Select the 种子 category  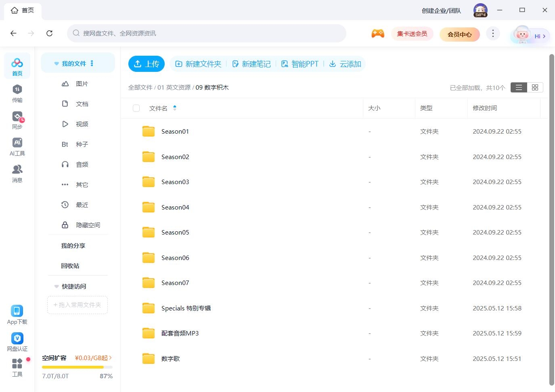[78, 144]
